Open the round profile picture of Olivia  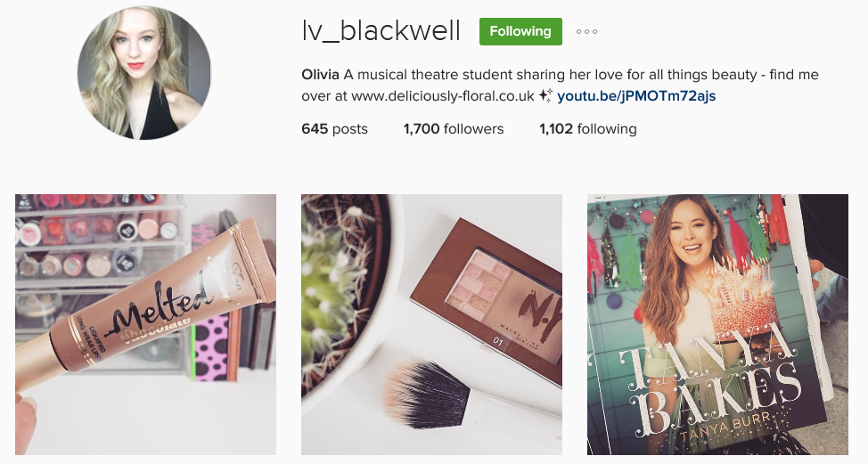pos(144,73)
